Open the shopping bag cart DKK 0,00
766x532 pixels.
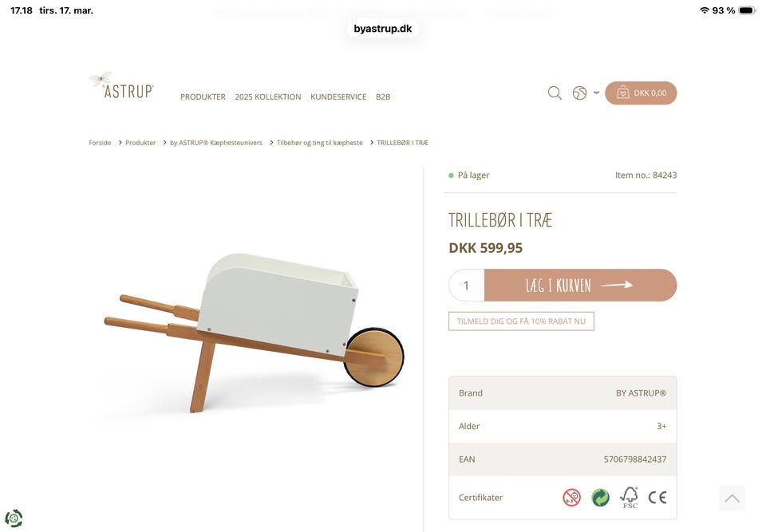(x=641, y=93)
